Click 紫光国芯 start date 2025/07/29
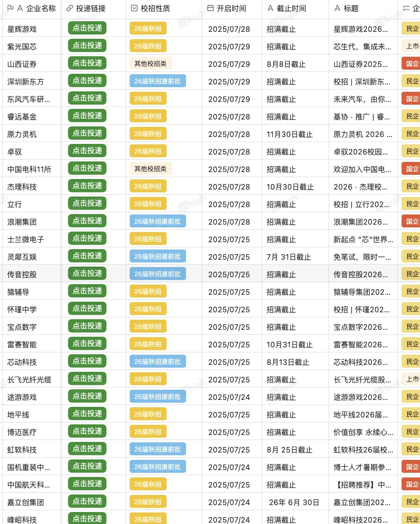 tap(229, 47)
